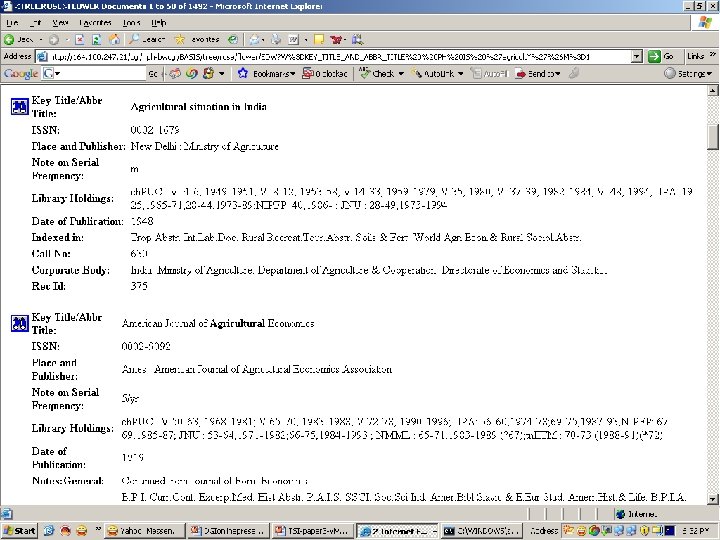Open the Help menu
This screenshot has width=720, height=540.
pos(159,22)
